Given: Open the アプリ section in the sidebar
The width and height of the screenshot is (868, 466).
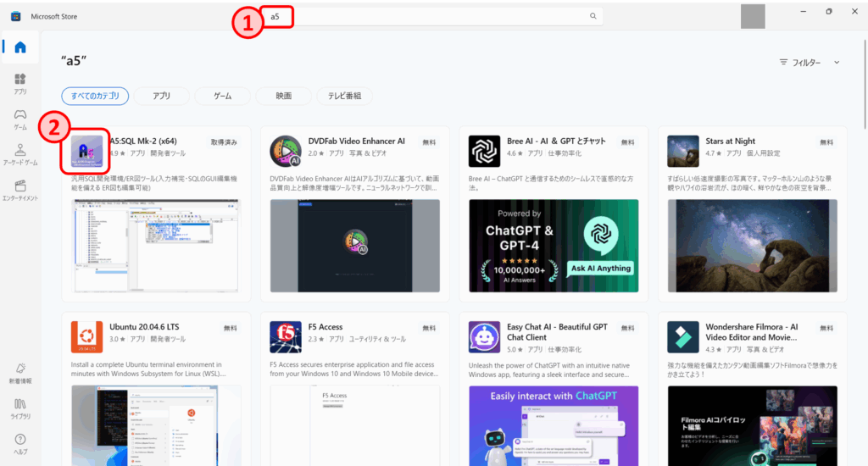Looking at the screenshot, I should pyautogui.click(x=20, y=84).
